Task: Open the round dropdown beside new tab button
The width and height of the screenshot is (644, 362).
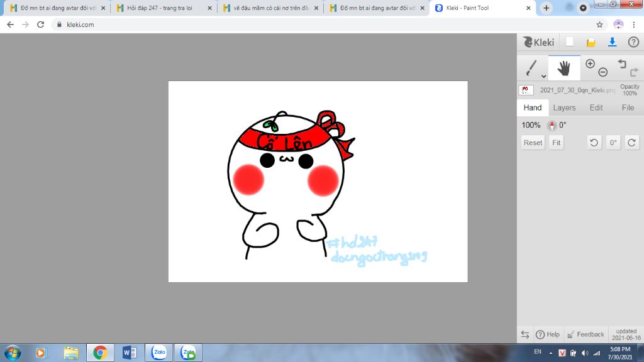Action: (x=583, y=8)
